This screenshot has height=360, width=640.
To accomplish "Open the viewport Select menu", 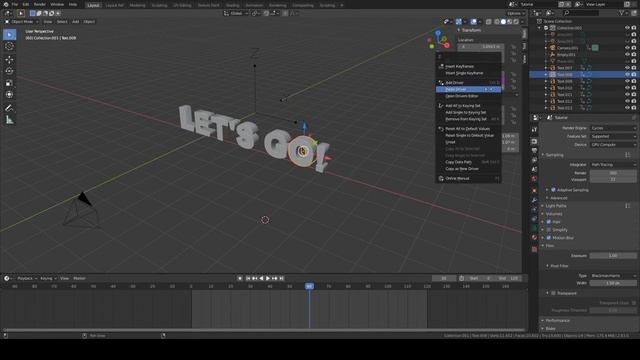I will 62,22.
